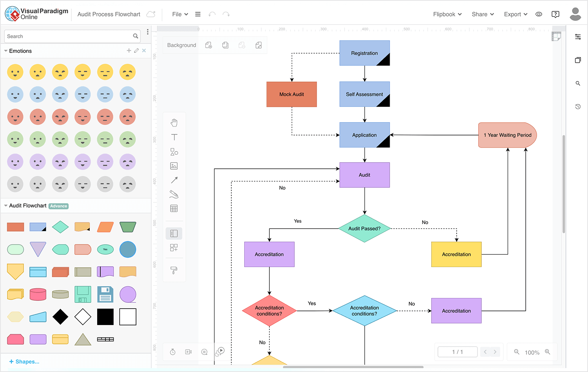Select the format painter tool
Image resolution: width=588 pixels, height=372 pixels.
[174, 270]
